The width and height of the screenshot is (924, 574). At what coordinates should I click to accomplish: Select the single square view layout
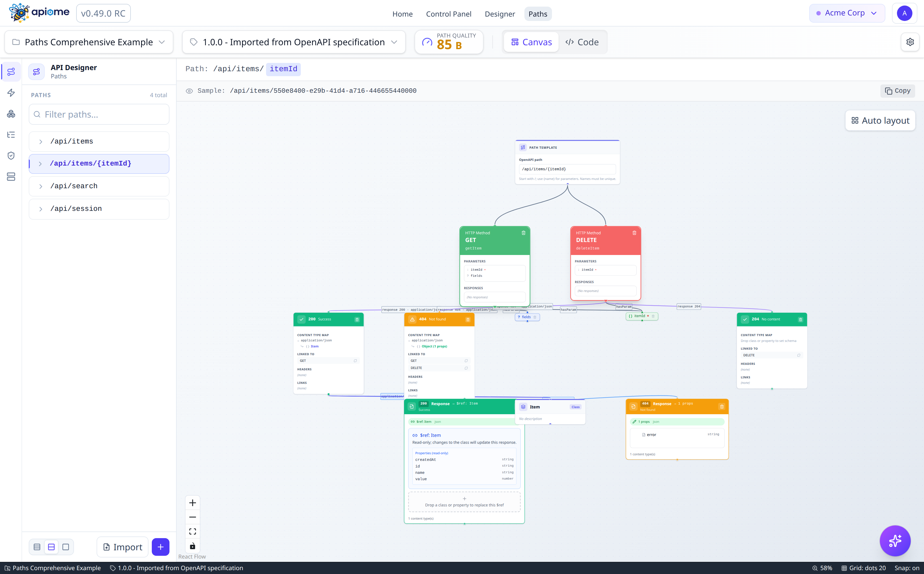click(x=66, y=547)
